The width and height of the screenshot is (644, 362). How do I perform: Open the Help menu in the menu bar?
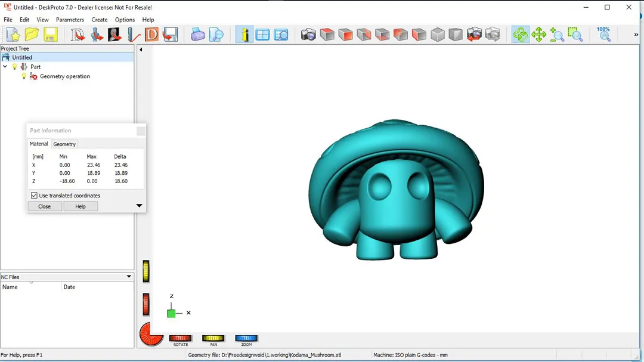pos(148,20)
